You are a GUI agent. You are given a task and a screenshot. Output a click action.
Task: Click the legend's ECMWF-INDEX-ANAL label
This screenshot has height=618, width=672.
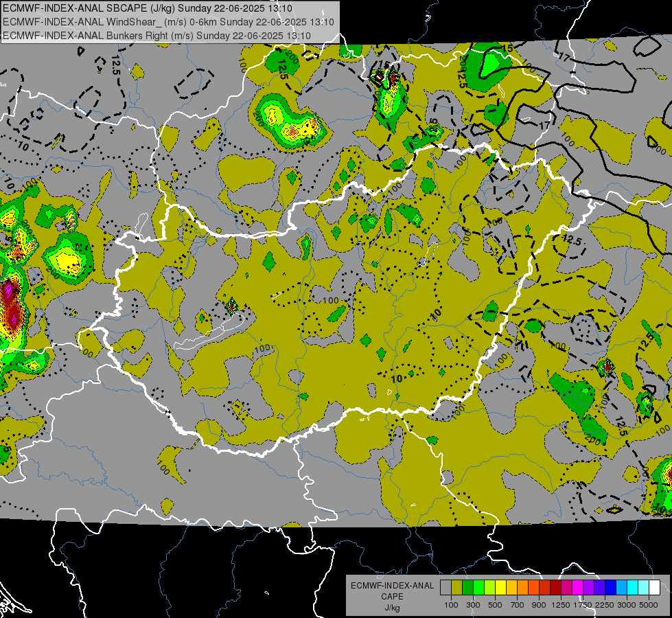coord(392,586)
